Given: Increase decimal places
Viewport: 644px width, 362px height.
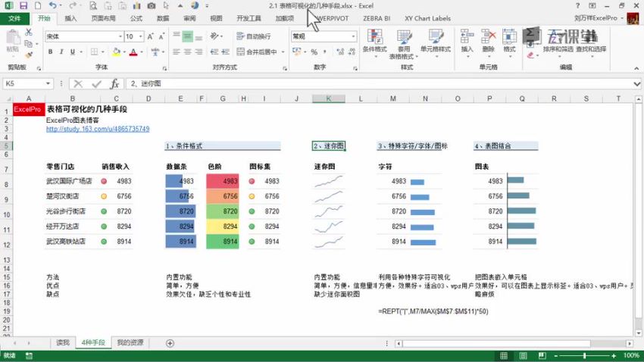Looking at the screenshot, I should [340, 51].
